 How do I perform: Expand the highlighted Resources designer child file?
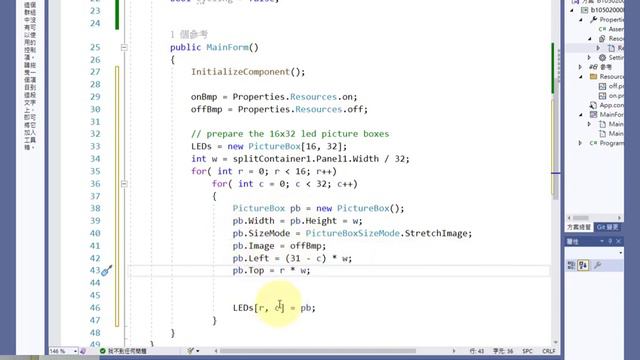pyautogui.click(x=598, y=48)
